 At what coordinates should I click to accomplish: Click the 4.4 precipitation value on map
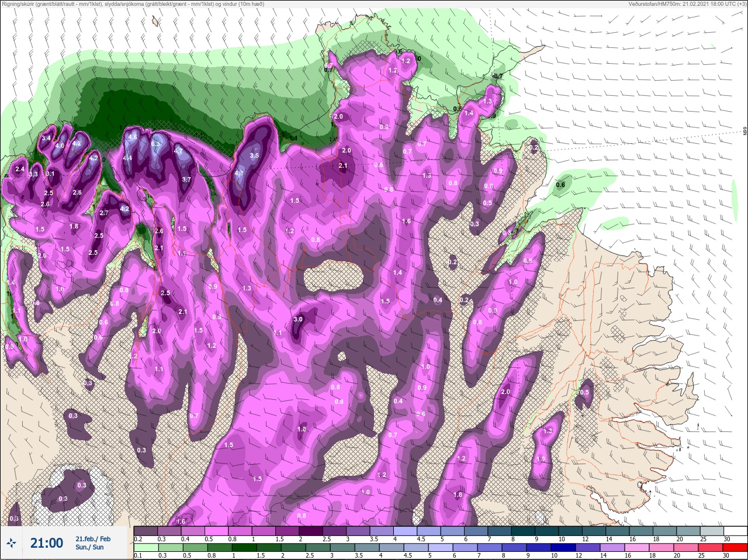[x=127, y=158]
